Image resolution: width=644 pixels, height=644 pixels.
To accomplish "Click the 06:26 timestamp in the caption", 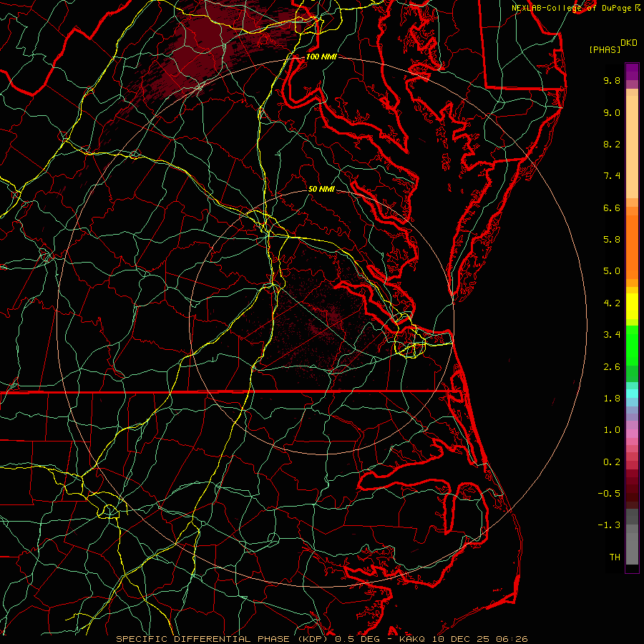I will (512, 639).
